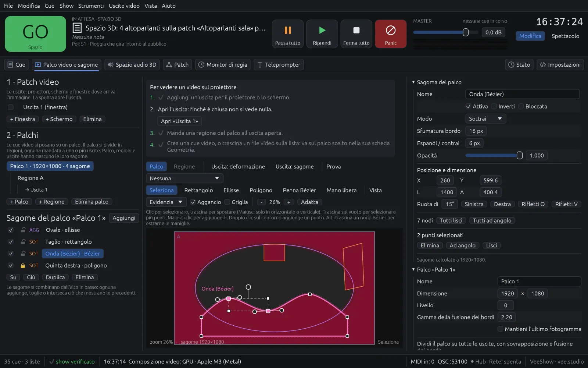Viewport: 588px width, 368px height.
Task: Toggle the Aggancio snapping checkbox
Action: (193, 202)
